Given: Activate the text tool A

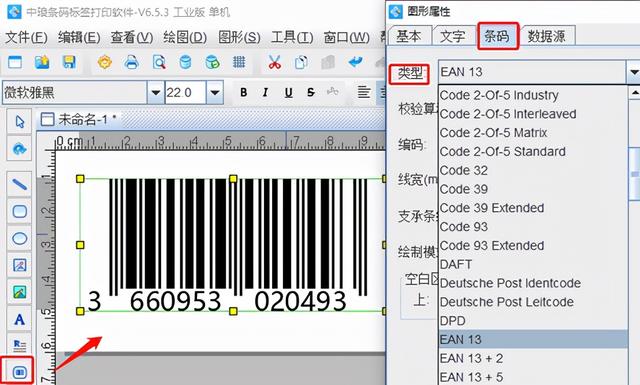Looking at the screenshot, I should point(19,319).
